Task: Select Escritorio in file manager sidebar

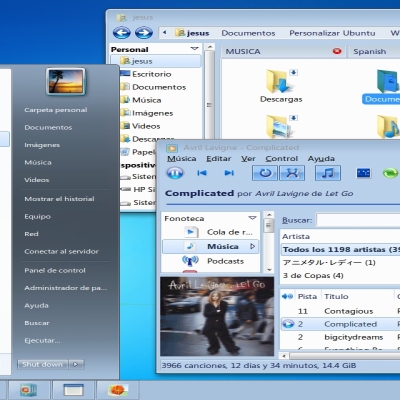Action: click(151, 74)
